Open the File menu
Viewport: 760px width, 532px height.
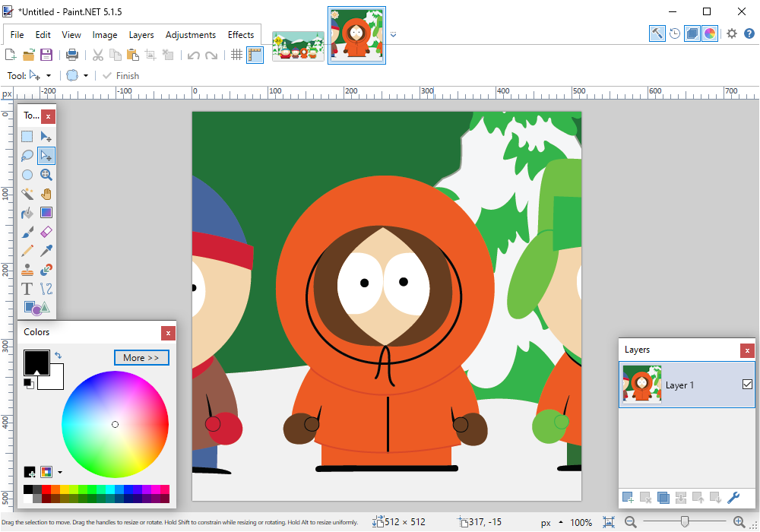[17, 35]
